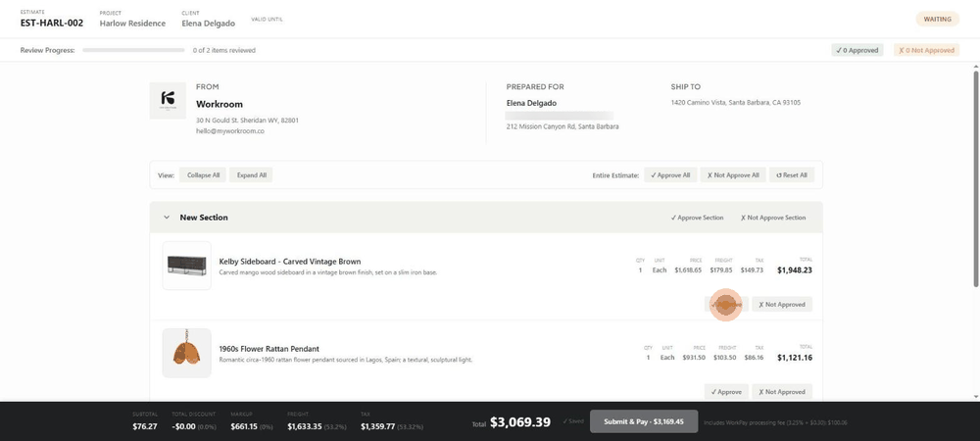
Task: Click estimate number EST-HARL-002
Action: [x=52, y=24]
